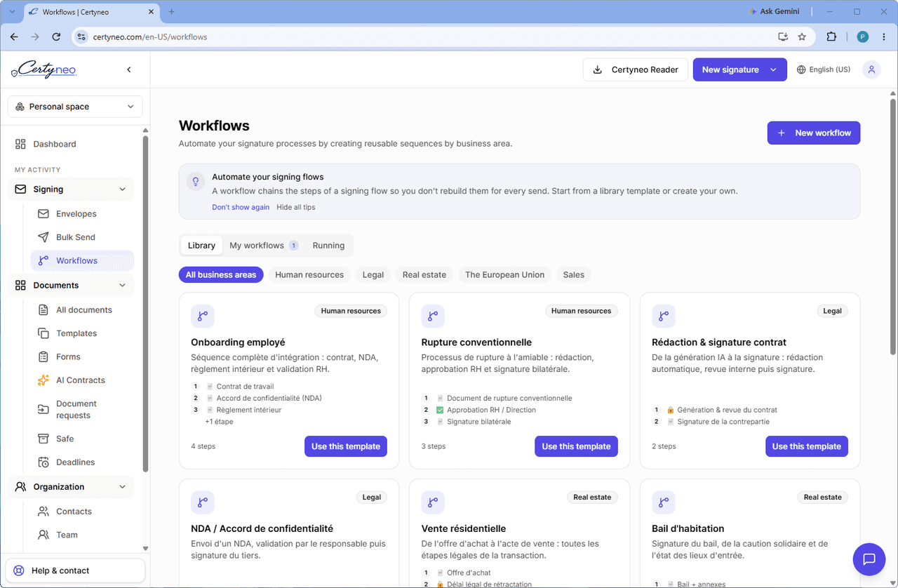Screen dimensions: 898x588
Task: Open Document requests in the sidebar
Action: [82, 409]
